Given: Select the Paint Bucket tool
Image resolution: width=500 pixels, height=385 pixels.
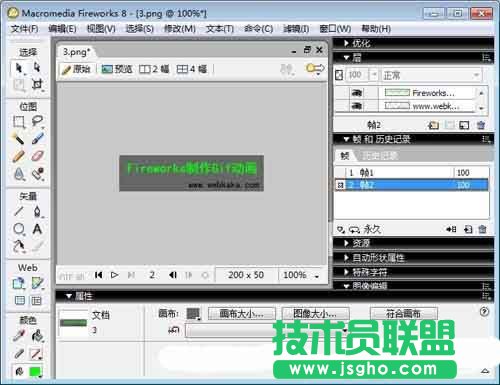Looking at the screenshot, I should 37,336.
